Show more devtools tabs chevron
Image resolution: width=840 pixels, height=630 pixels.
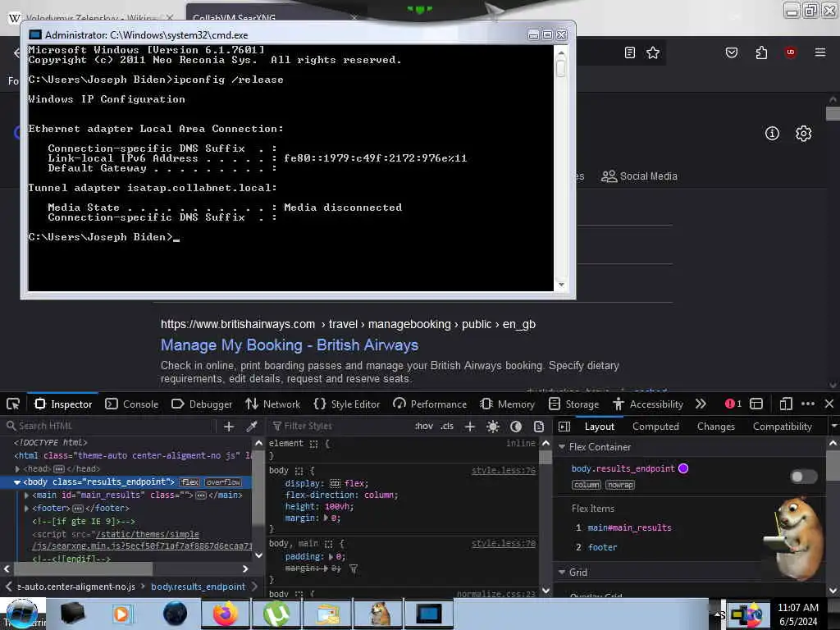click(701, 404)
